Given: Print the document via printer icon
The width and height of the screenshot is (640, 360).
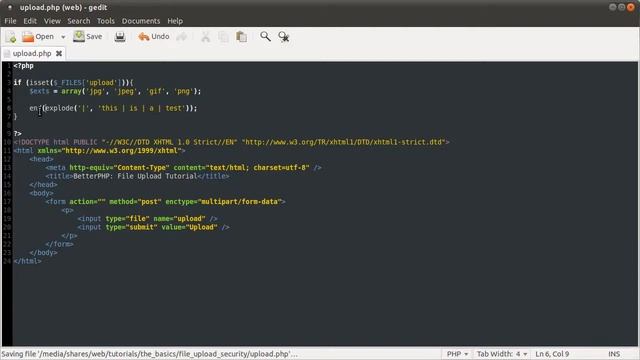Looking at the screenshot, I should point(120,37).
